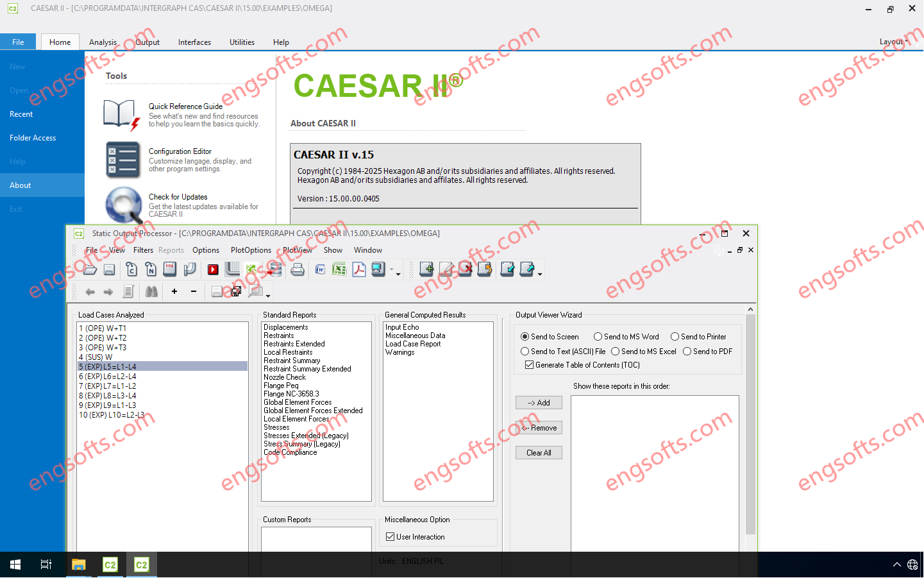Viewport: 924px width, 578px height.
Task: Switch to the Analysis ribbon tab
Action: [103, 42]
